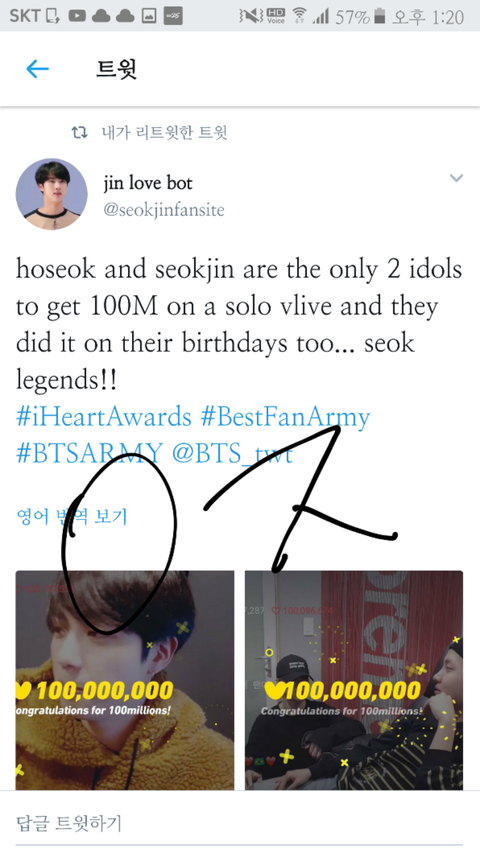The height and width of the screenshot is (853, 480).
Task: Open the #BTSARMY hashtag
Action: [89, 453]
